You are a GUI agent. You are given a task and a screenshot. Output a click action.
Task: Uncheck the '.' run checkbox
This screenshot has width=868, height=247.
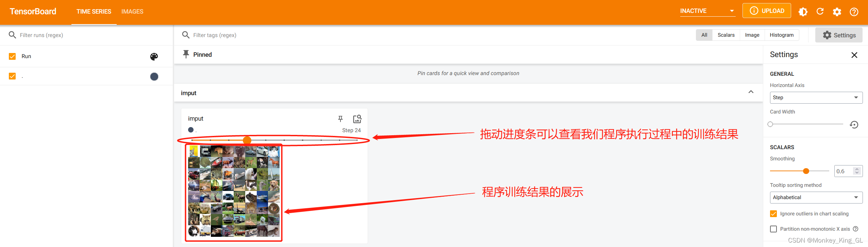(12, 76)
